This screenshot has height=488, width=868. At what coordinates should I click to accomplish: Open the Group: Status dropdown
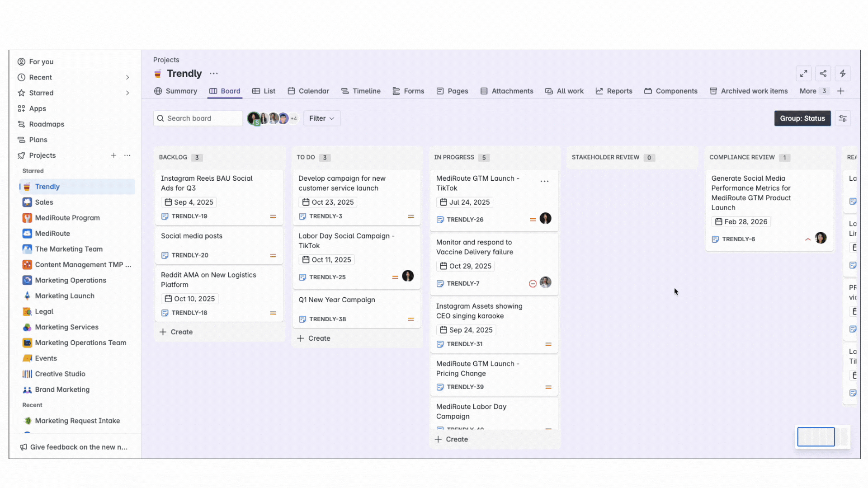coord(802,118)
